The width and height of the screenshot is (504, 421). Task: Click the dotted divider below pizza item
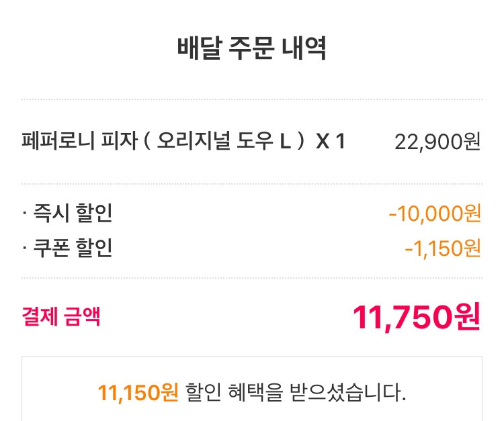[x=252, y=185]
